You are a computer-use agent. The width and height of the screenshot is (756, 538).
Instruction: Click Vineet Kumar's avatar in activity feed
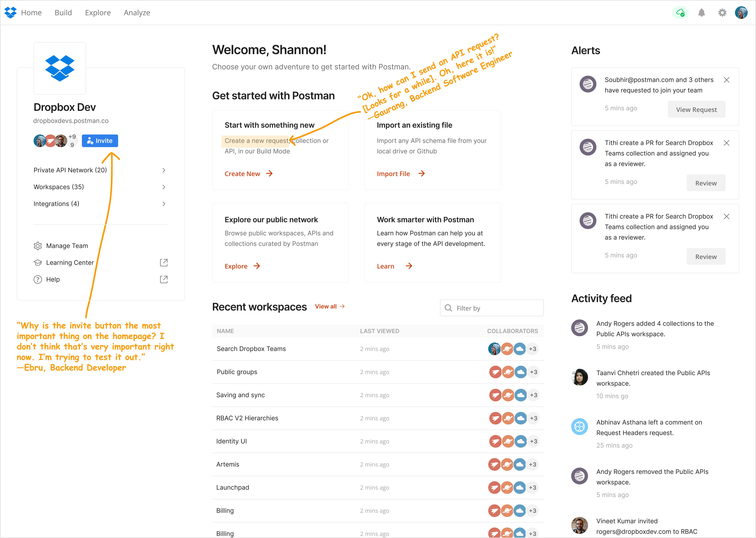(x=580, y=525)
